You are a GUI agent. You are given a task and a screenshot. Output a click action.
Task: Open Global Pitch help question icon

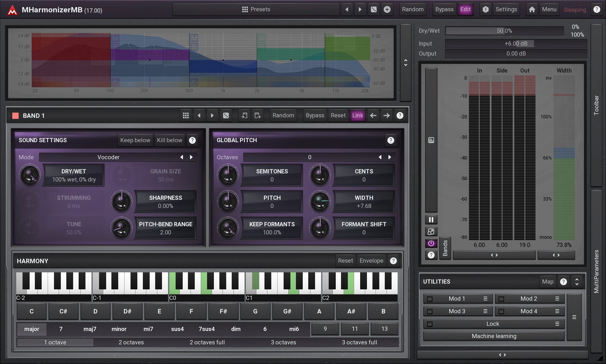click(391, 140)
